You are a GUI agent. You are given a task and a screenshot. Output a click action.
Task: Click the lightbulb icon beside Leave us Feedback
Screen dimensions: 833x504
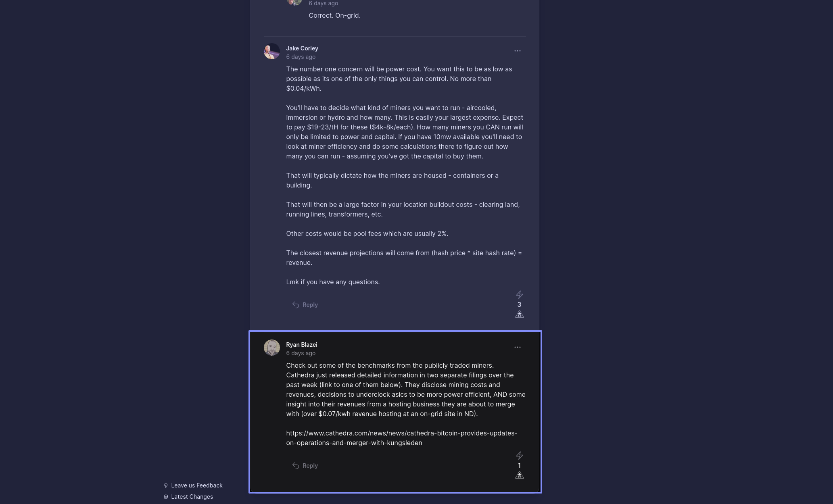[166, 485]
